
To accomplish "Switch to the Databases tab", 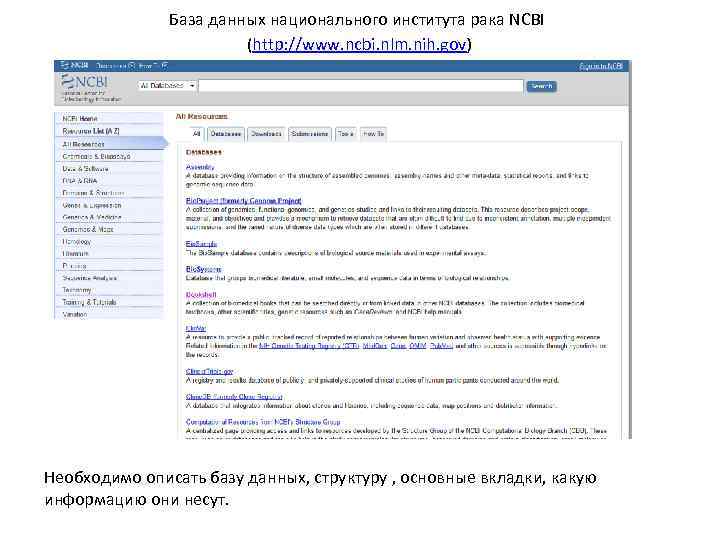I will tap(225, 134).
